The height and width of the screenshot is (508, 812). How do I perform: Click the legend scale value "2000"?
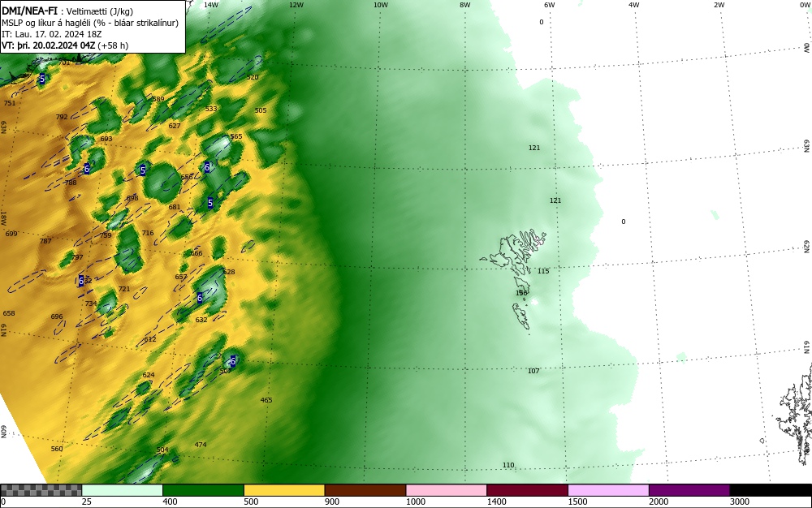pos(659,502)
